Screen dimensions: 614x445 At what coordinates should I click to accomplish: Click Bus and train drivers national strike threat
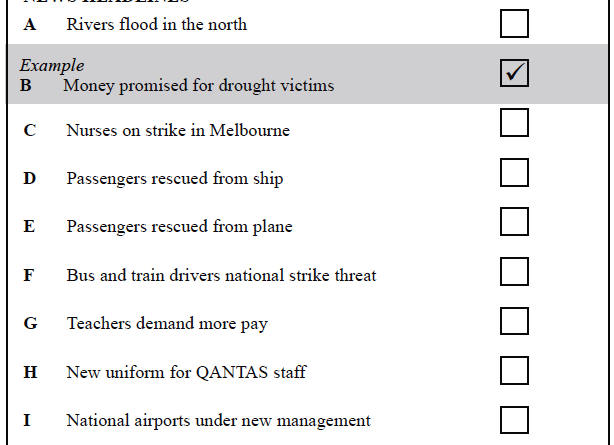(x=221, y=275)
